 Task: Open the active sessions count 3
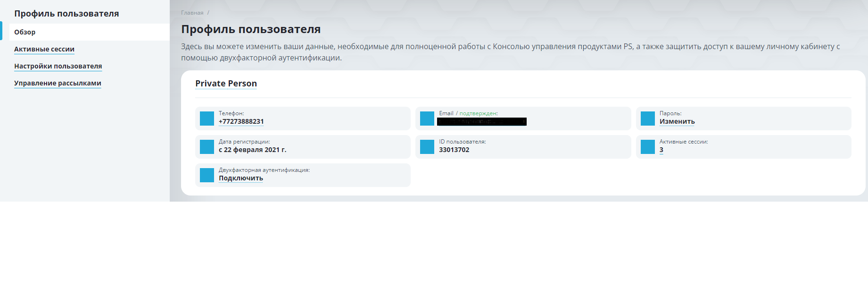[661, 150]
